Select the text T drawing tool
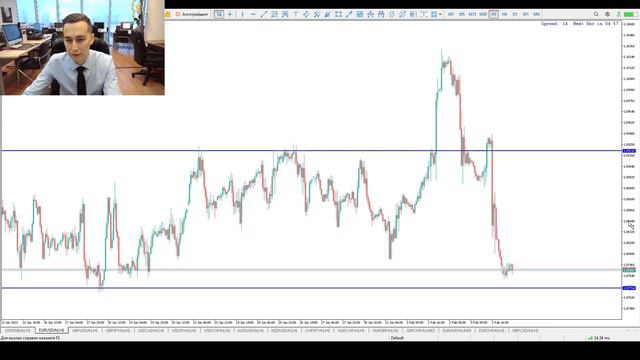Image resolution: width=640 pixels, height=360 pixels. [296, 14]
